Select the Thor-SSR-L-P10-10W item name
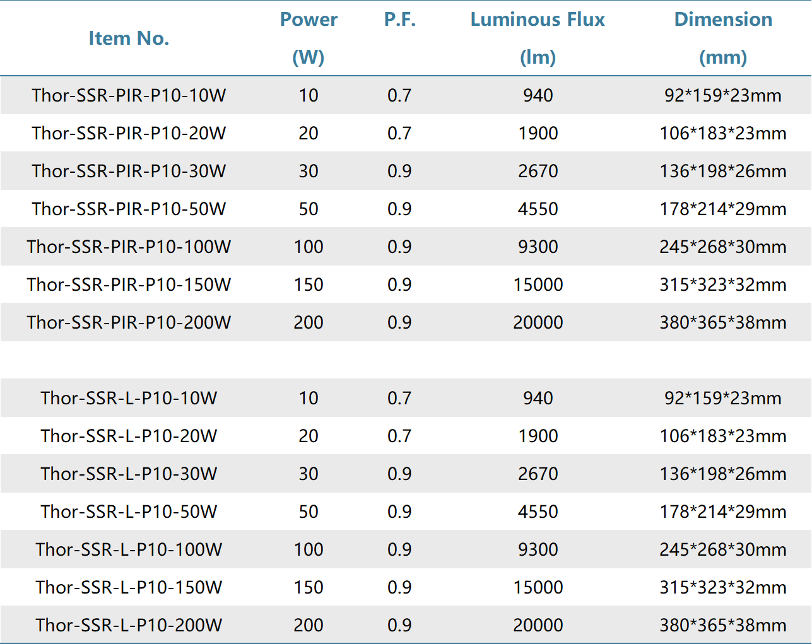Screen dimensions: 812x644 pos(129,398)
